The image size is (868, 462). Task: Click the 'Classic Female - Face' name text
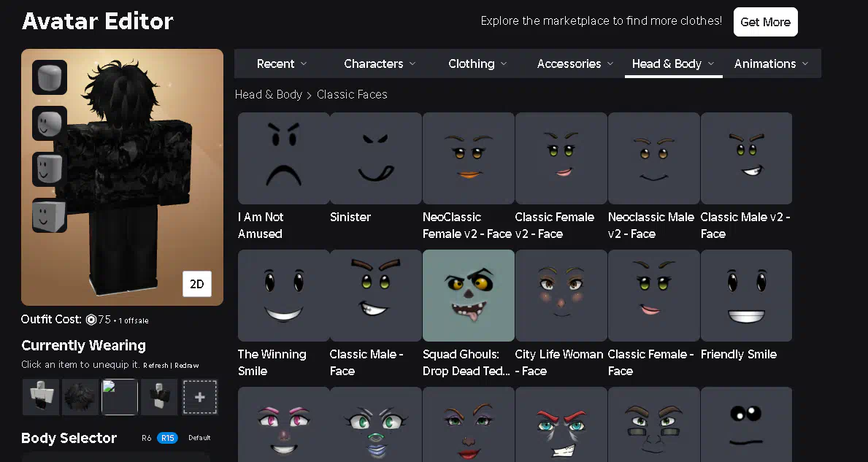tap(651, 363)
